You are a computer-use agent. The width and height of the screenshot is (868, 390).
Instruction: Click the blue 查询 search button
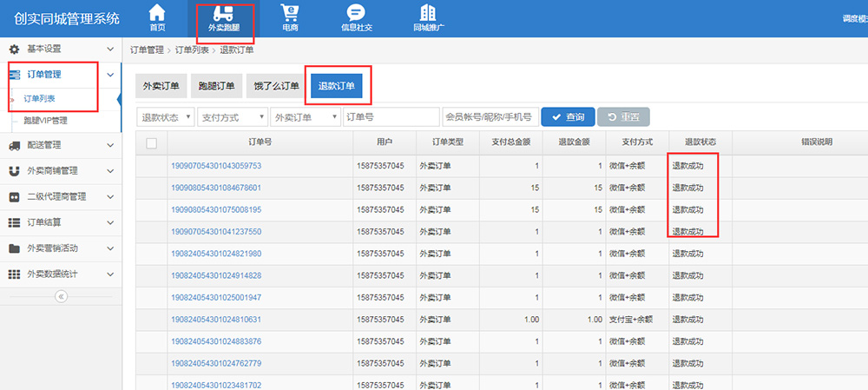point(567,117)
